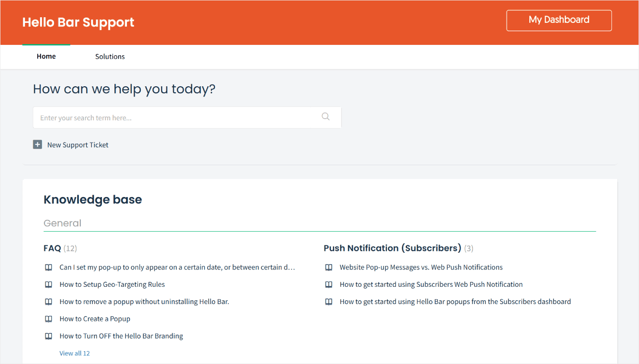Click View all 12 link
639x364 pixels.
click(x=74, y=353)
